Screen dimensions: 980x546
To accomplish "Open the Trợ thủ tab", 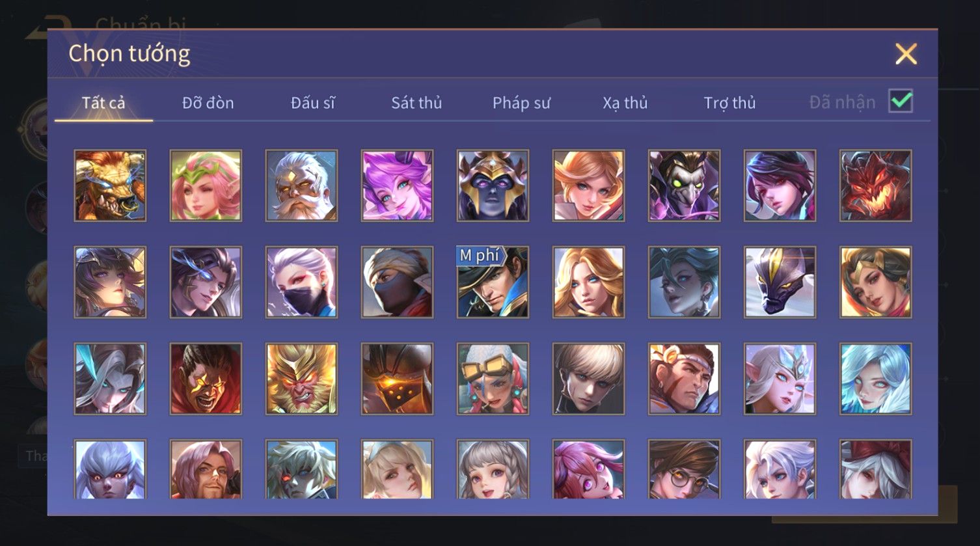I will point(729,103).
